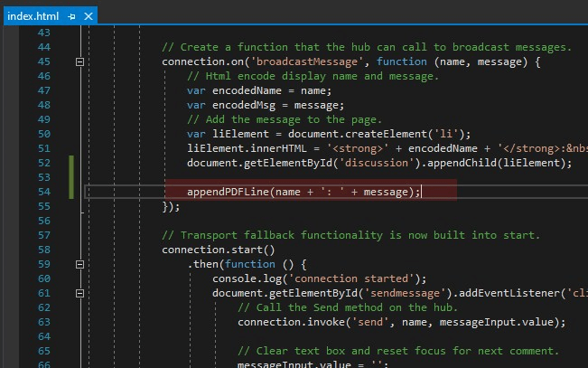Click comment 'Create a function that the hub'
588x368 pixels.
(x=367, y=47)
